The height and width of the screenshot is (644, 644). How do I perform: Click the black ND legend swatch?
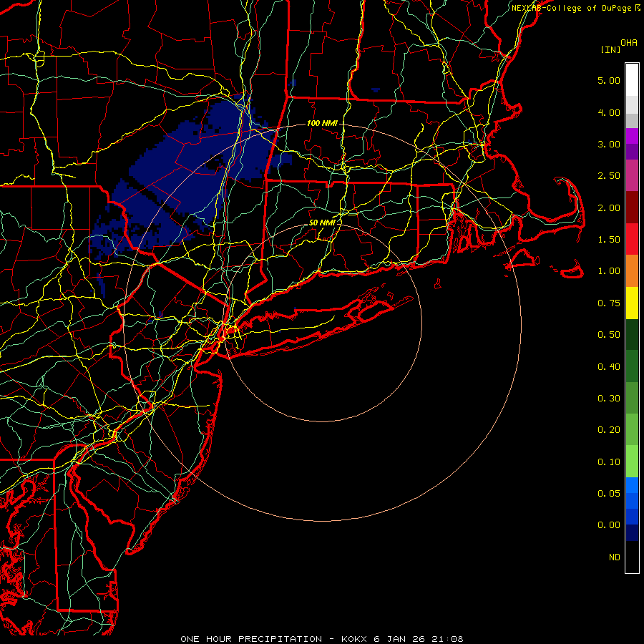(632, 557)
